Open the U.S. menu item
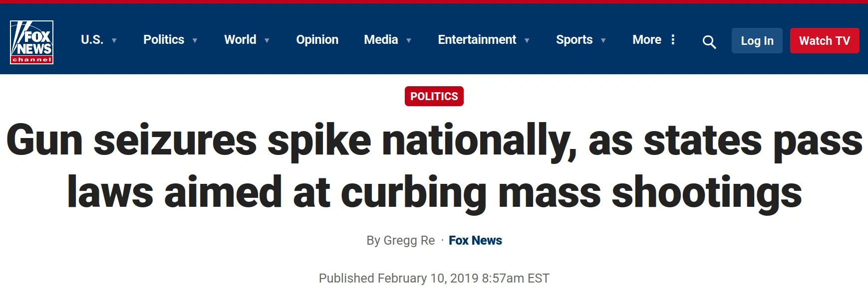The image size is (868, 292). 92,40
